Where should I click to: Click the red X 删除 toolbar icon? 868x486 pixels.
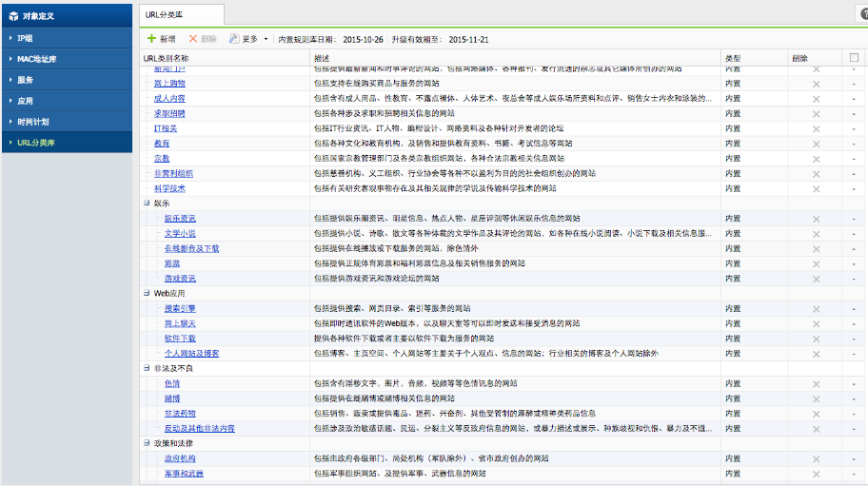[x=193, y=39]
